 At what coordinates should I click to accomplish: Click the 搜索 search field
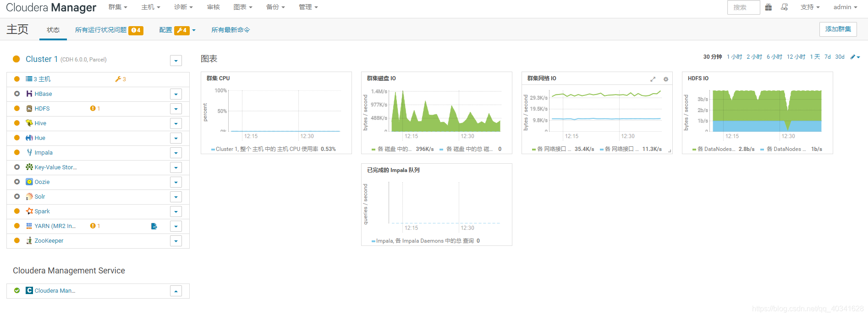pyautogui.click(x=743, y=7)
